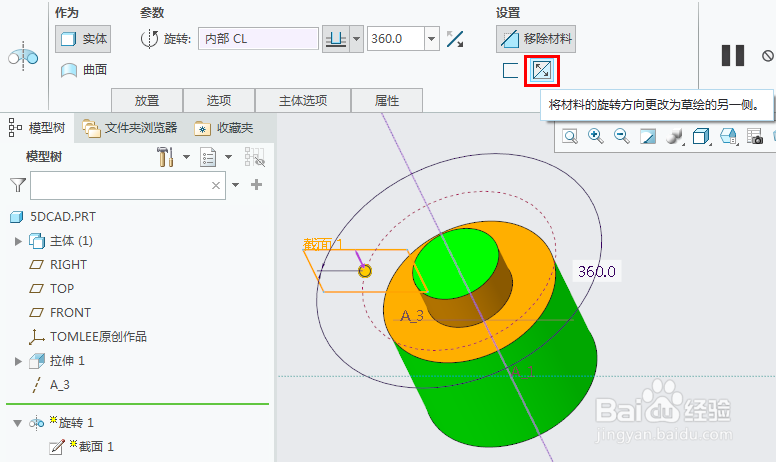
Task: Open the display style cube icon
Action: (701, 137)
